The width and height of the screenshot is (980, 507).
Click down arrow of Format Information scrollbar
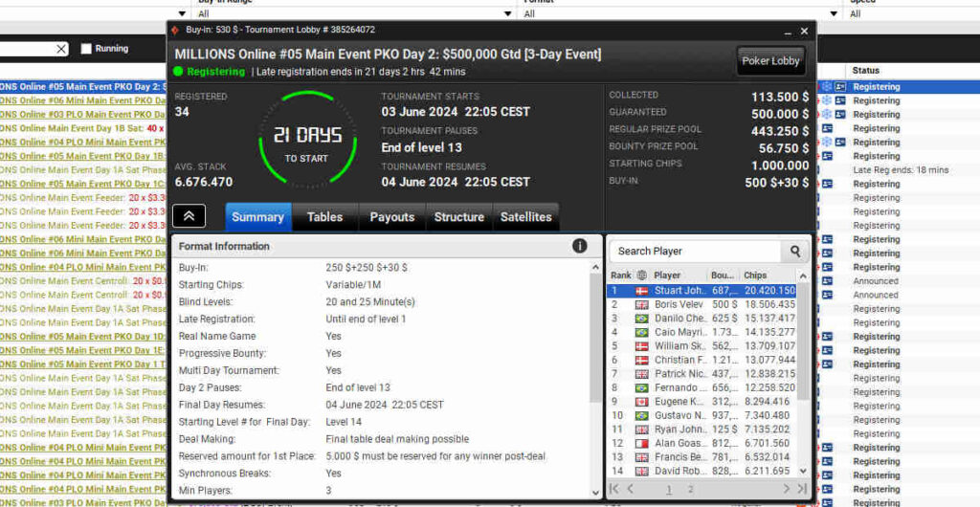pos(595,494)
